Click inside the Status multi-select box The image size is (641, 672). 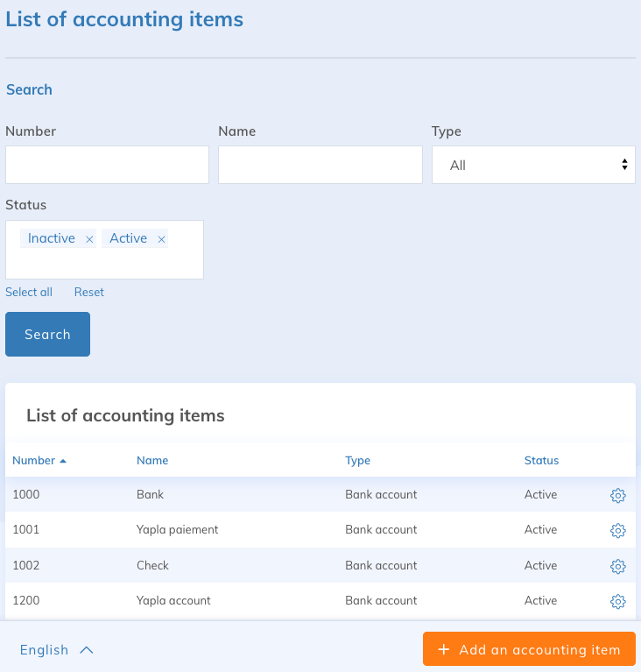(104, 250)
